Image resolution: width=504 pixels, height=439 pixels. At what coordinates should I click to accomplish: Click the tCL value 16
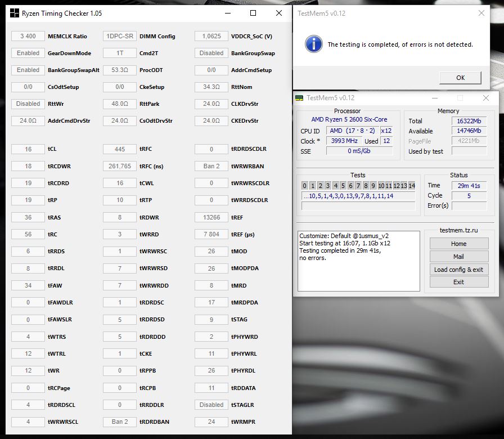point(28,149)
